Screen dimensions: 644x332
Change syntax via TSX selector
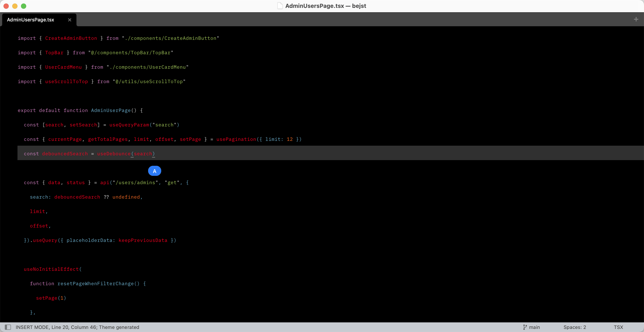[x=618, y=327]
